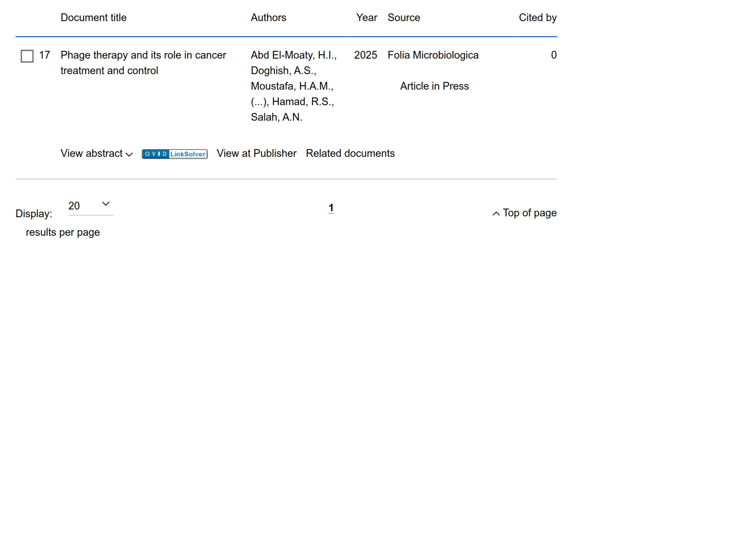The height and width of the screenshot is (534, 756).
Task: Open the Folia Microbiologica source
Action: [x=433, y=56]
